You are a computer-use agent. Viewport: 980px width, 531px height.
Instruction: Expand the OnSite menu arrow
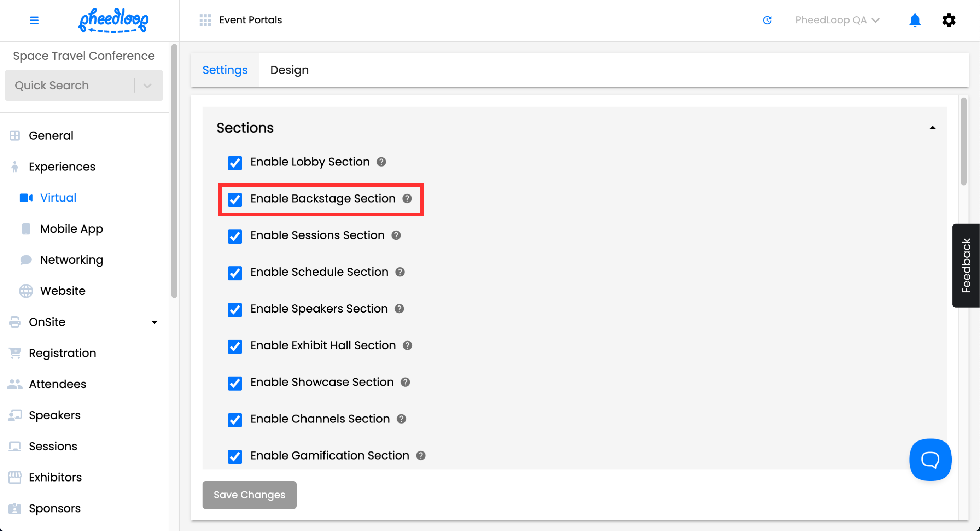tap(154, 322)
